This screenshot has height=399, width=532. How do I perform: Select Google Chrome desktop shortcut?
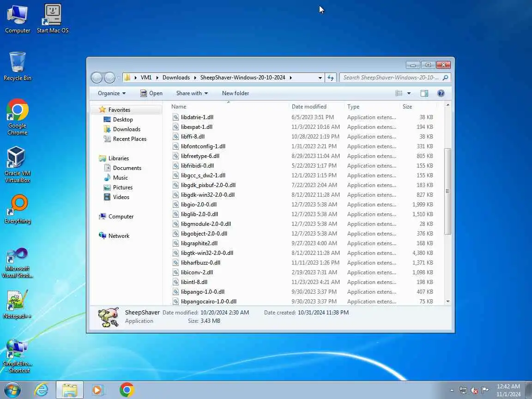(x=17, y=117)
